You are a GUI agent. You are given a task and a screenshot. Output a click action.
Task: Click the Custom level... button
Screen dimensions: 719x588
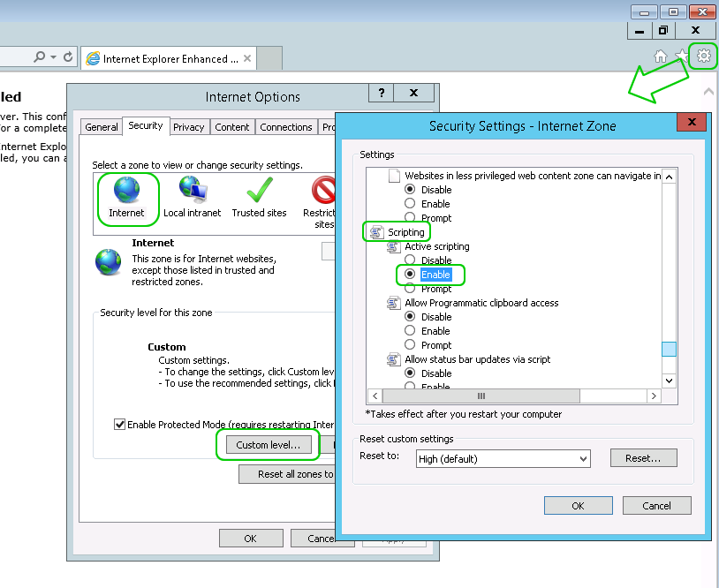pyautogui.click(x=269, y=445)
